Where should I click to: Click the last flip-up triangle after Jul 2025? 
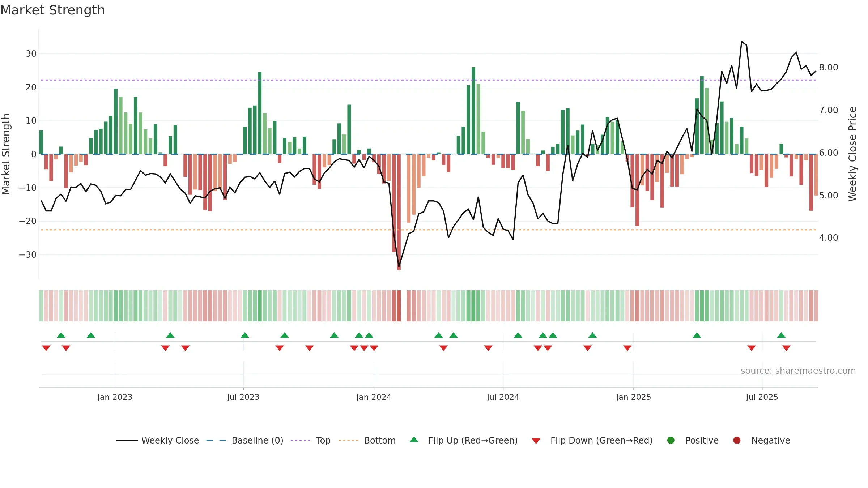coord(781,335)
